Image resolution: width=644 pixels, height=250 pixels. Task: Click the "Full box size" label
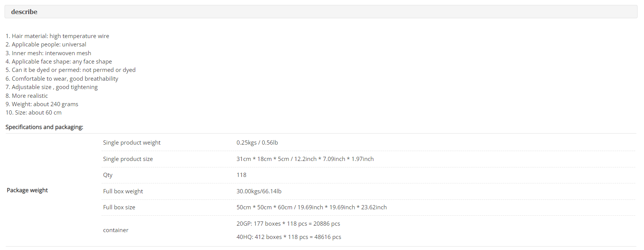(119, 207)
